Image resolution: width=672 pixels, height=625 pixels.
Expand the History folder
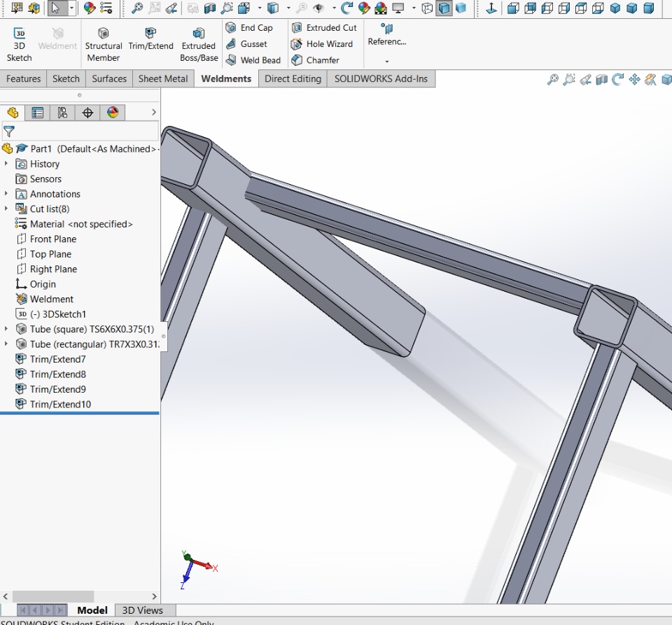pos(6,164)
